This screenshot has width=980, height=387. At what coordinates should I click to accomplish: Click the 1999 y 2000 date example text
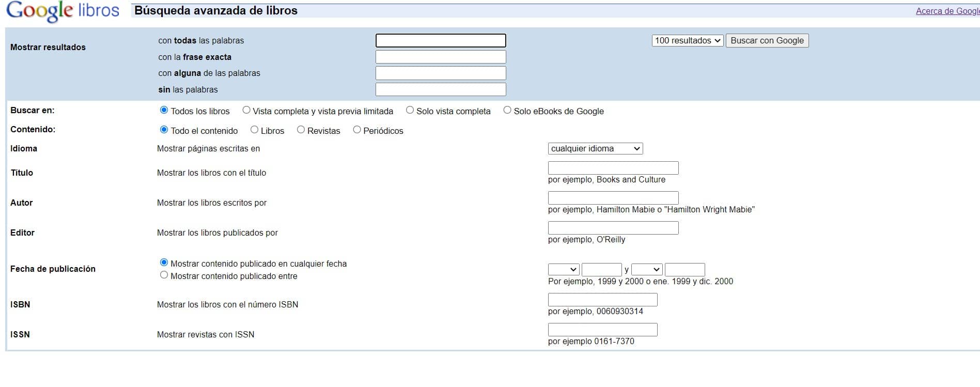coord(641,281)
